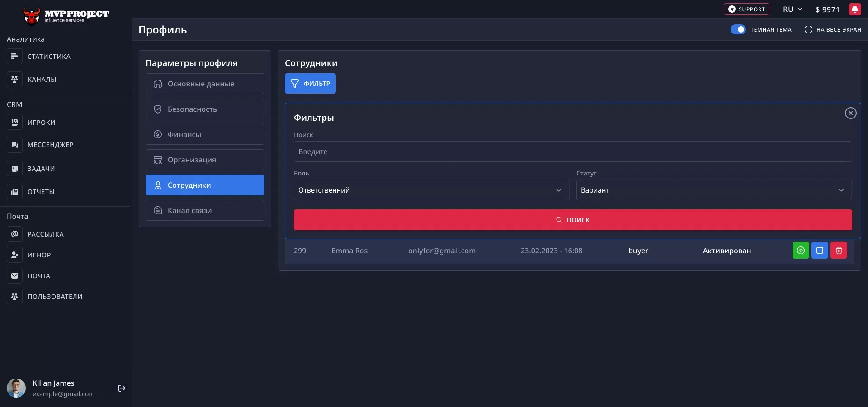868x407 pixels.
Task: Close the Фильтры panel with X icon
Action: coord(850,113)
